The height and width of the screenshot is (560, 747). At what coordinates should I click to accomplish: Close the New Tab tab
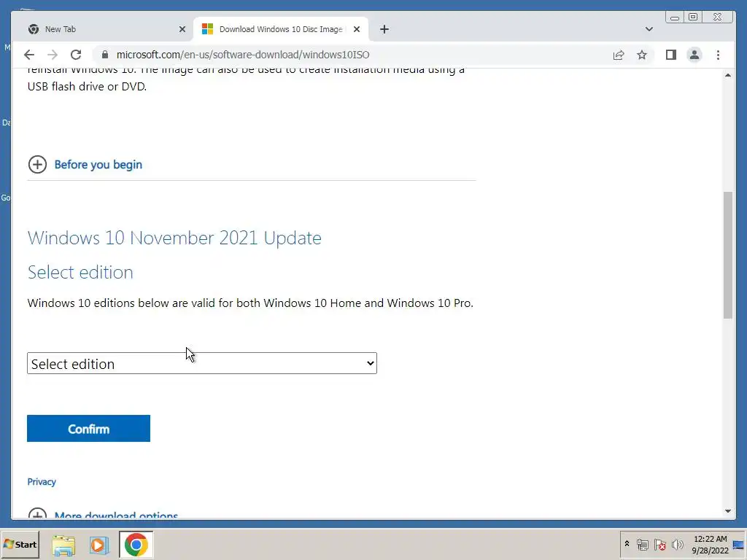182,29
